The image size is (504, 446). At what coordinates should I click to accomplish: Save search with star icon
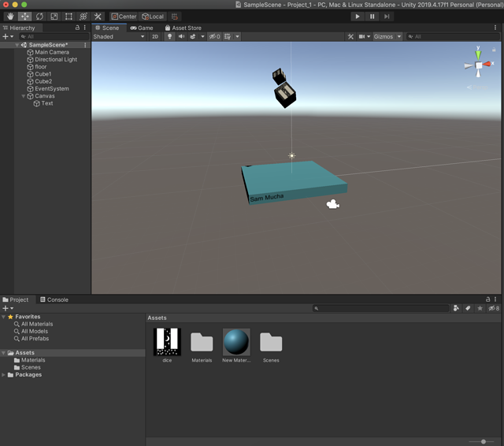click(480, 308)
